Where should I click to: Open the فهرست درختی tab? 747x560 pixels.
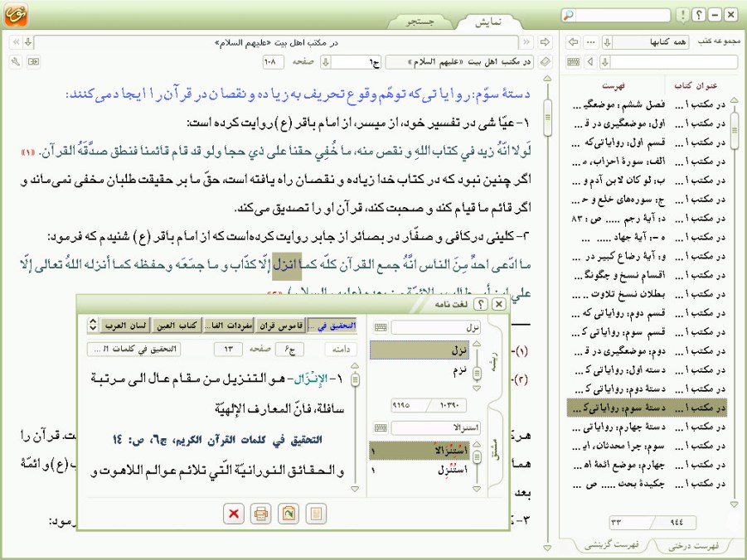pos(693,546)
